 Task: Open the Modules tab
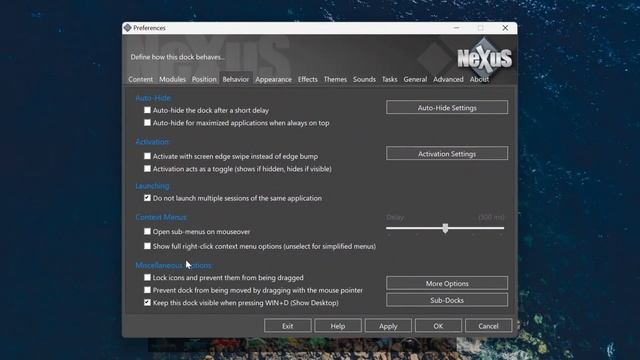point(172,79)
